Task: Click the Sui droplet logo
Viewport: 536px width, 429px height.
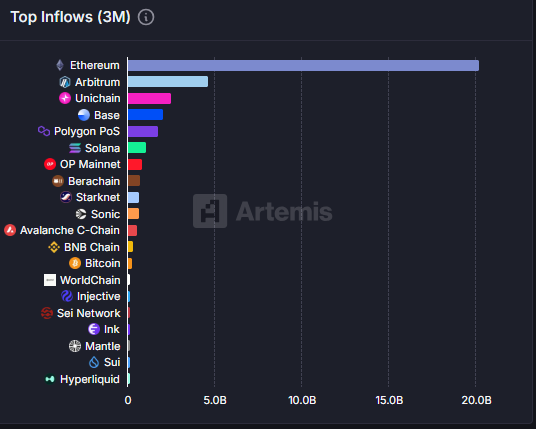Action: click(x=94, y=362)
